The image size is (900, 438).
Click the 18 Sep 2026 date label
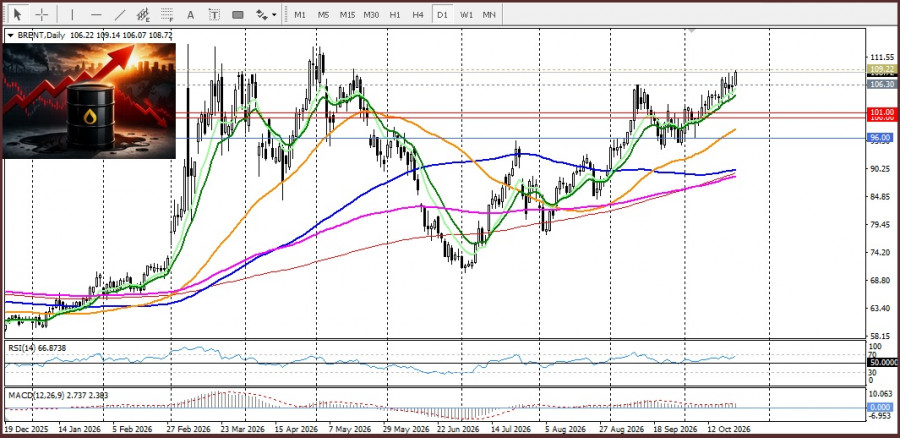coord(675,429)
